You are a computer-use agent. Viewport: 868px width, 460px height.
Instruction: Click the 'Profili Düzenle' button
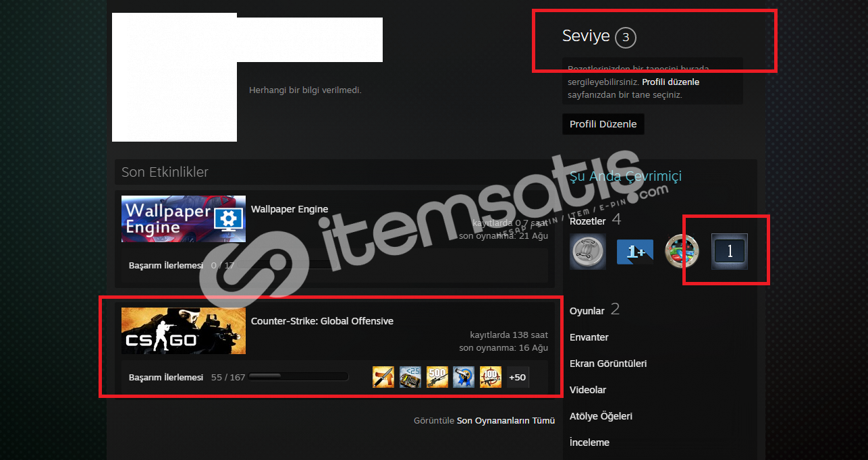click(603, 124)
